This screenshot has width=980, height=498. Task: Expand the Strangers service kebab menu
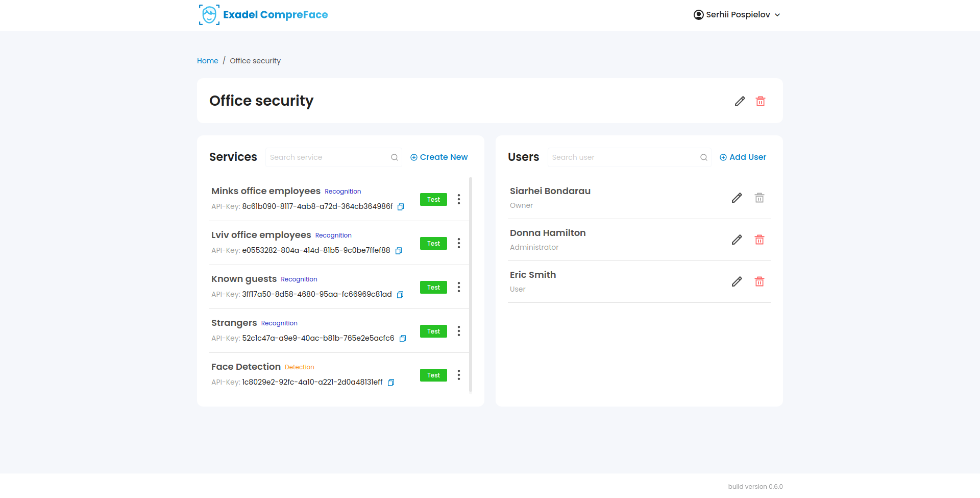click(x=459, y=331)
